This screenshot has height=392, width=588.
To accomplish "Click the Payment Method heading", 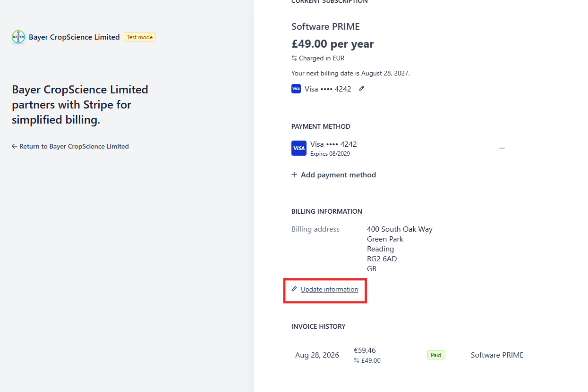I will click(321, 126).
